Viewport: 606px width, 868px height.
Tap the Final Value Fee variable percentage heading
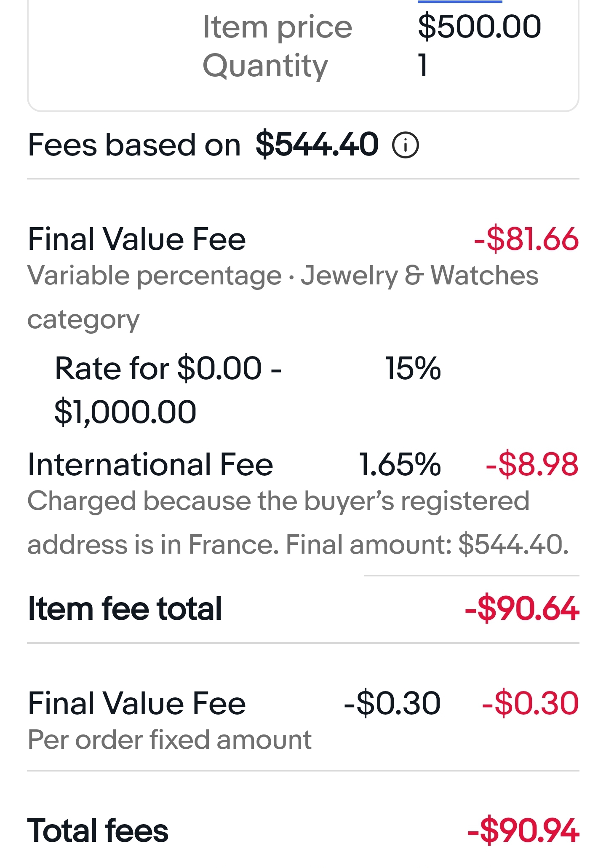tap(136, 239)
